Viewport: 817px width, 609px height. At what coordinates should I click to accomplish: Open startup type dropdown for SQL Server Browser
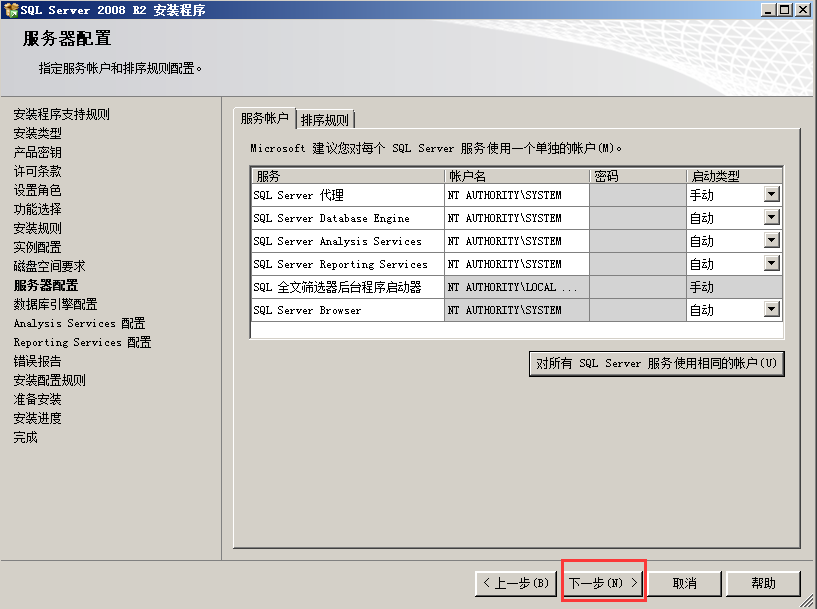772,309
